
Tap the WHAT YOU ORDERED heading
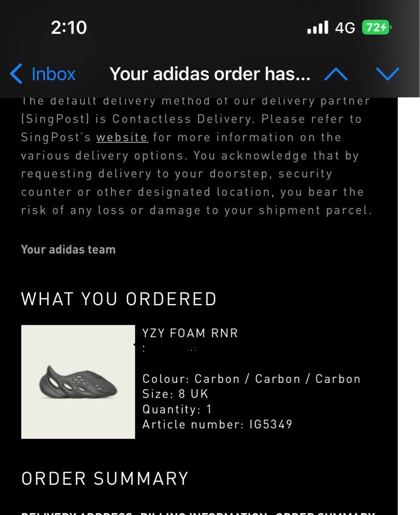coord(119,299)
